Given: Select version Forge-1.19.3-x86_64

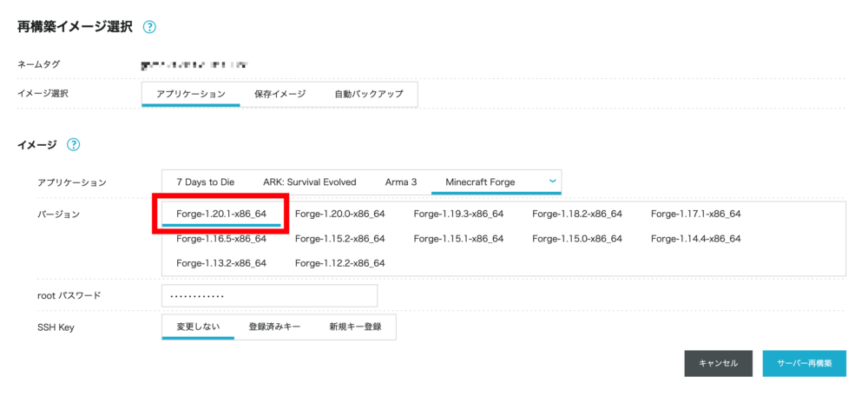Looking at the screenshot, I should 458,214.
